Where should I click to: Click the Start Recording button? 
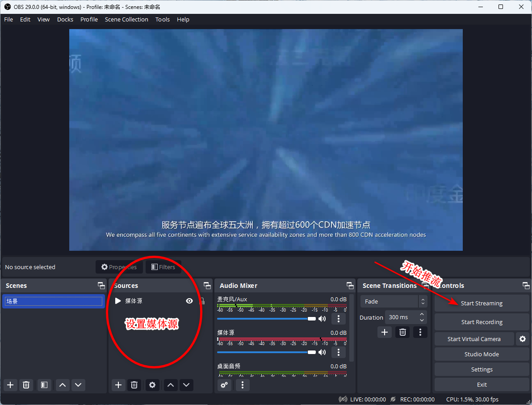482,322
